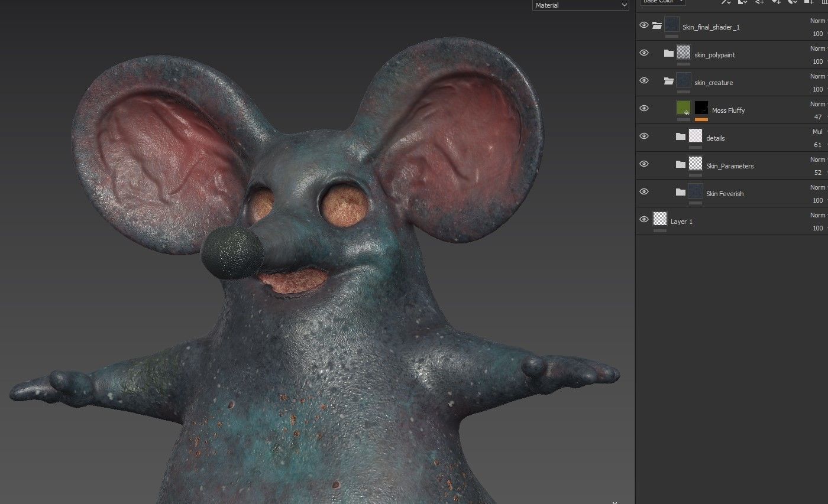
Task: Select the skin_creature folder thumbnail
Action: click(684, 80)
